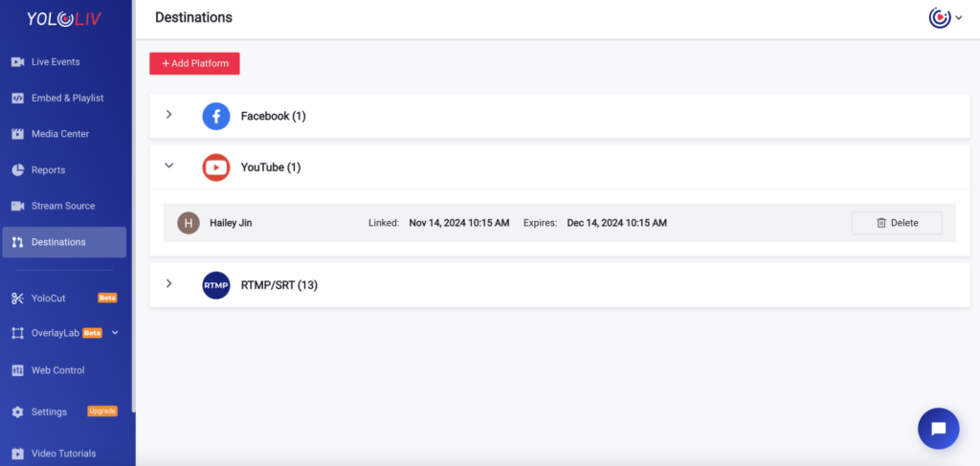Image resolution: width=980 pixels, height=466 pixels.
Task: Click the YoloLiv logo
Action: [64, 19]
